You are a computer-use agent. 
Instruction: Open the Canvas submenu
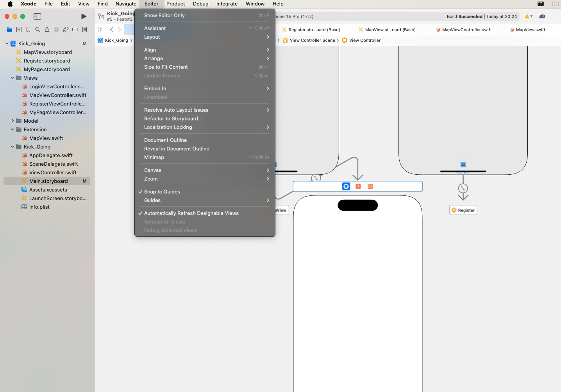pos(205,170)
